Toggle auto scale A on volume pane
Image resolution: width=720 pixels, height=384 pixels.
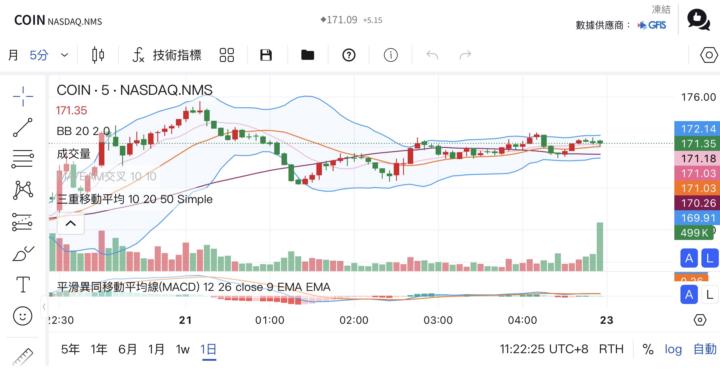[x=689, y=258]
